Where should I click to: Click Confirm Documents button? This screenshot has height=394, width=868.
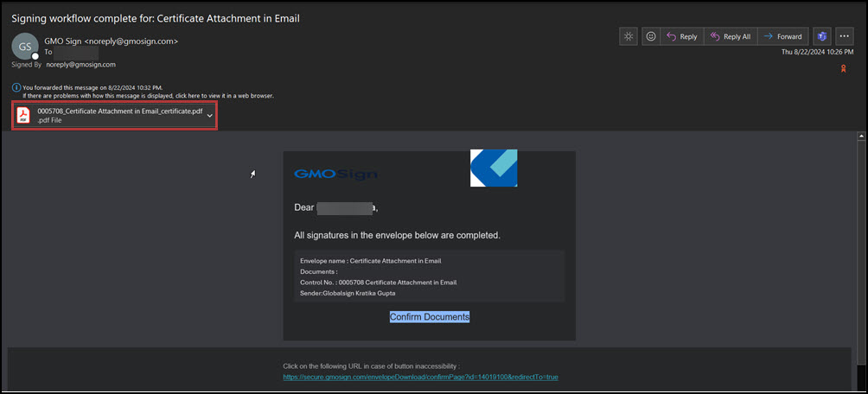click(x=430, y=317)
